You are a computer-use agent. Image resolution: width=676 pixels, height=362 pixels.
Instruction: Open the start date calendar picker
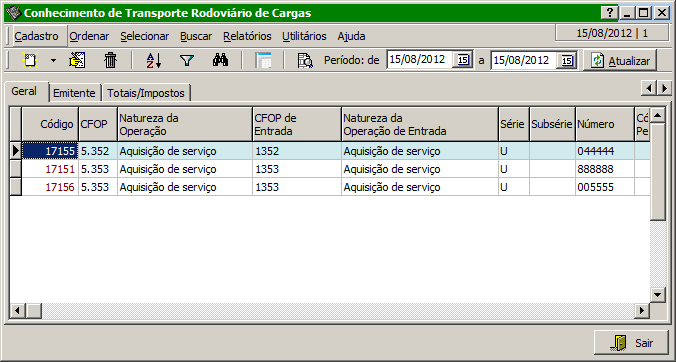point(463,60)
